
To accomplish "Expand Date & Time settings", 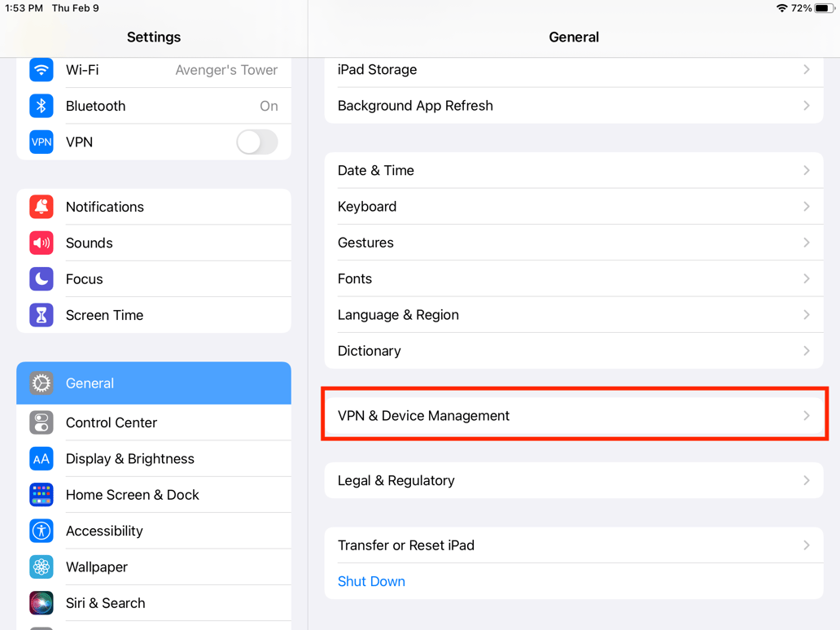I will [x=574, y=170].
